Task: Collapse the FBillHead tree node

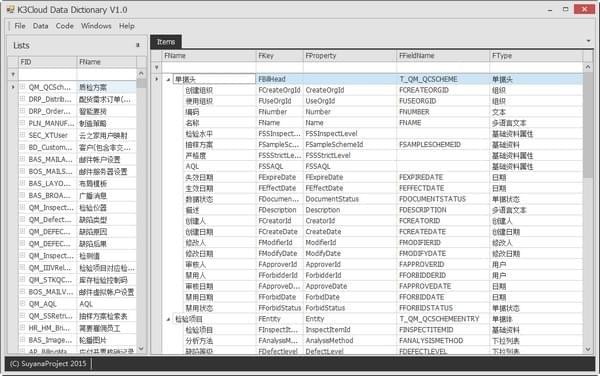Action: click(168, 80)
